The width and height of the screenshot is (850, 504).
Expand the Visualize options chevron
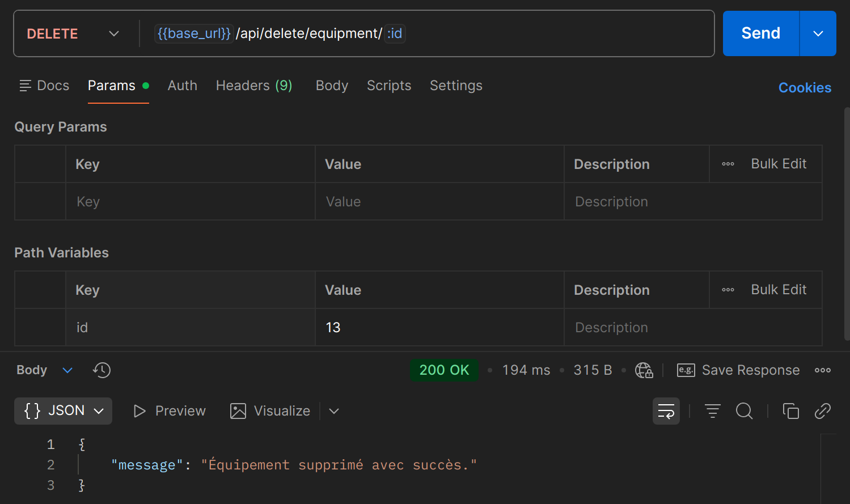point(334,411)
